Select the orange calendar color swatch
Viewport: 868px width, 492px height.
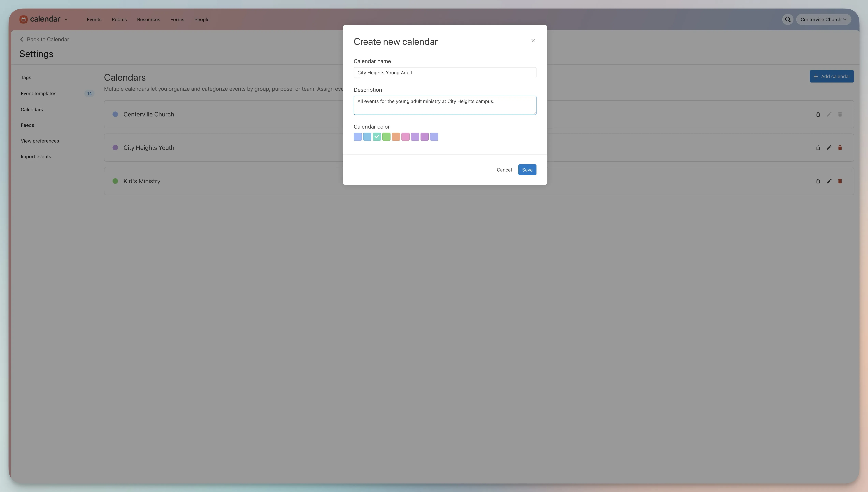coord(396,137)
